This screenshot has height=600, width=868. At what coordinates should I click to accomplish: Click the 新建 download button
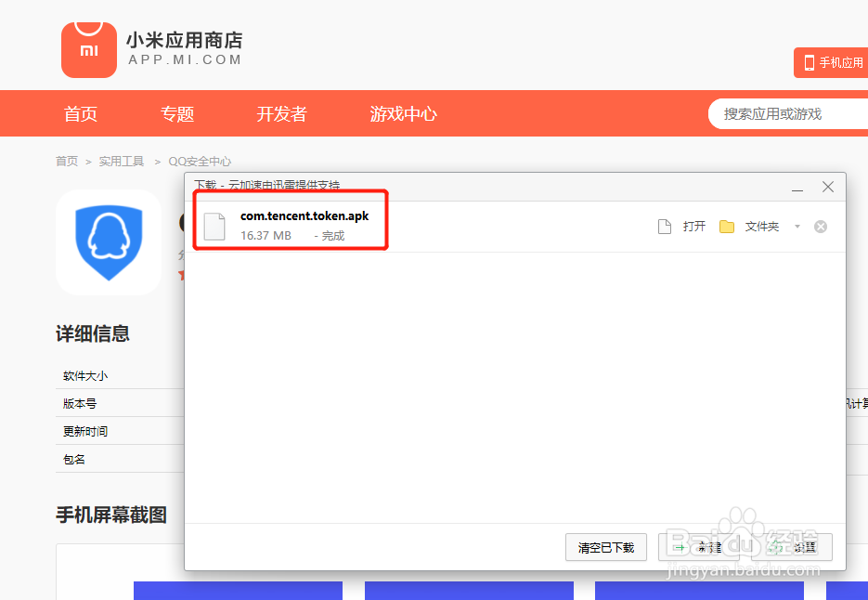(699, 547)
